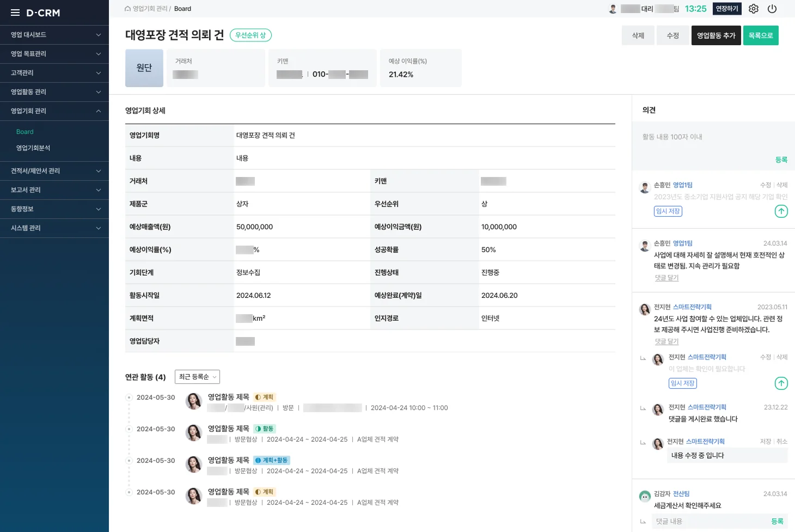Click the 삭제 button
Viewport: 795px width, 532px height.
(638, 35)
